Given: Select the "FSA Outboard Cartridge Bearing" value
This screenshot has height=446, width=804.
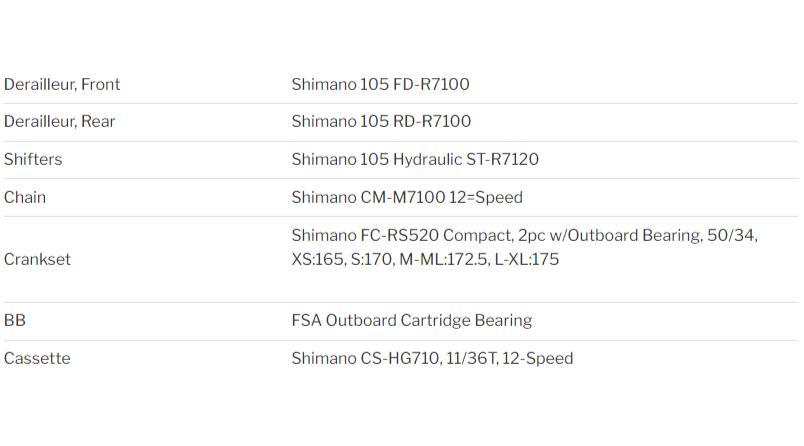Looking at the screenshot, I should pos(411,321).
